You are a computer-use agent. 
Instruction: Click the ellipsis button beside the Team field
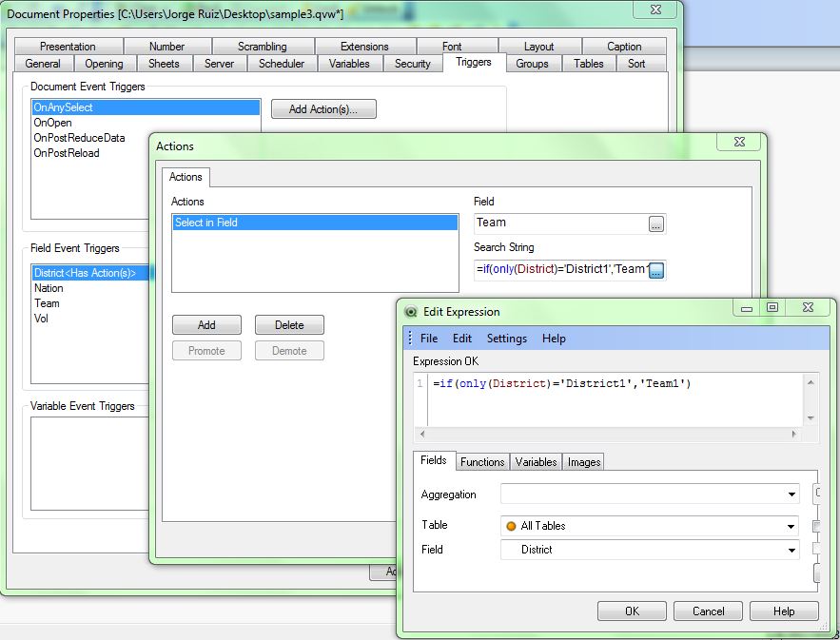[655, 223]
